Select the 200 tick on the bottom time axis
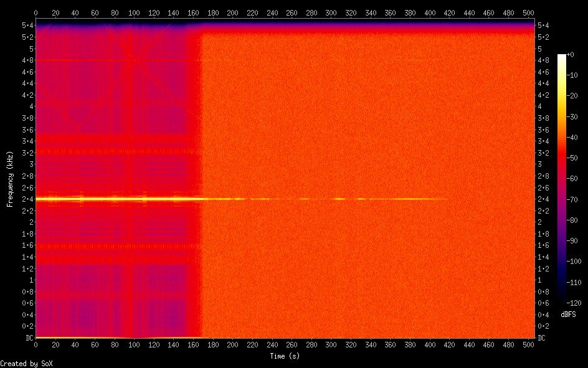The width and height of the screenshot is (588, 368). pyautogui.click(x=232, y=345)
